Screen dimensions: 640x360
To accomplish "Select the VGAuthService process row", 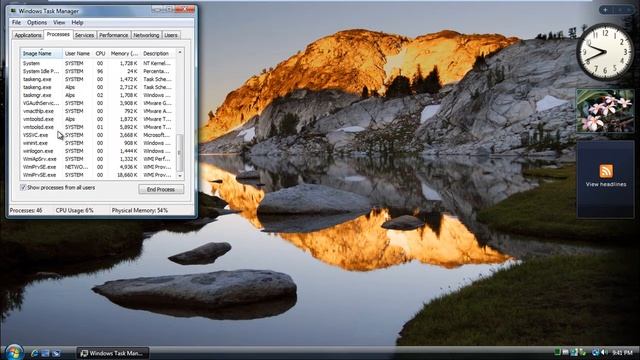I will click(98, 103).
